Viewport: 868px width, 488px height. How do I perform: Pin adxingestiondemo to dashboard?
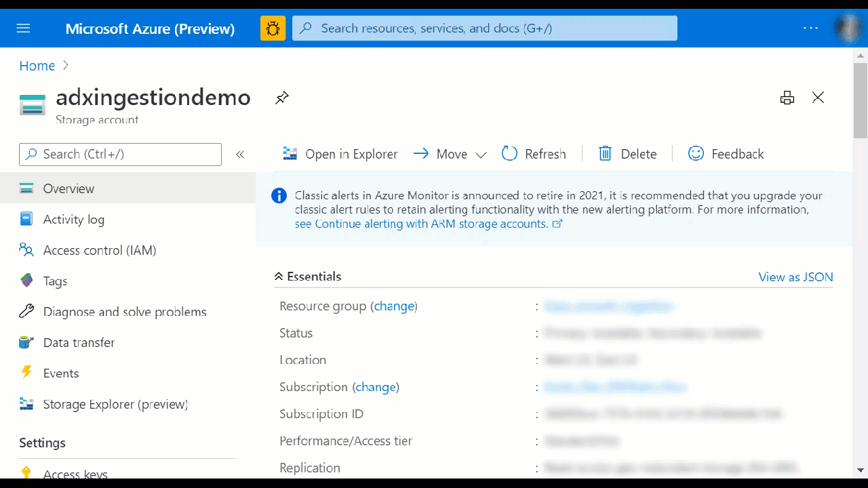[282, 98]
